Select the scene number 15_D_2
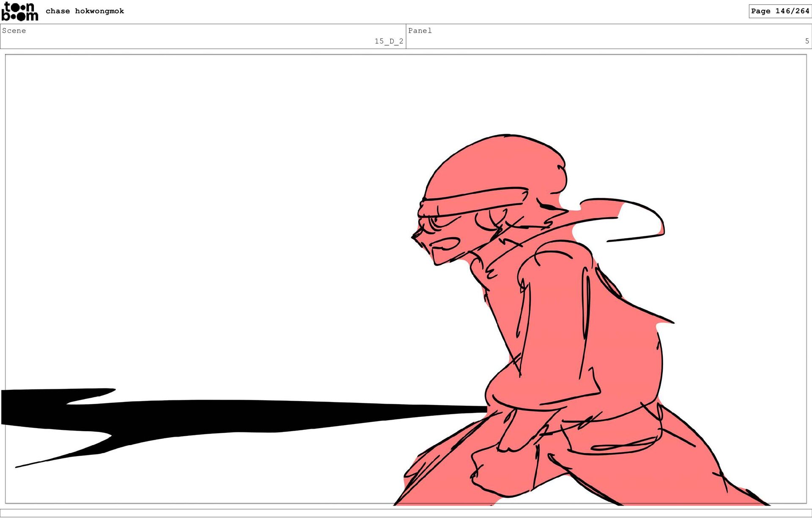The image size is (812, 525). click(x=388, y=41)
